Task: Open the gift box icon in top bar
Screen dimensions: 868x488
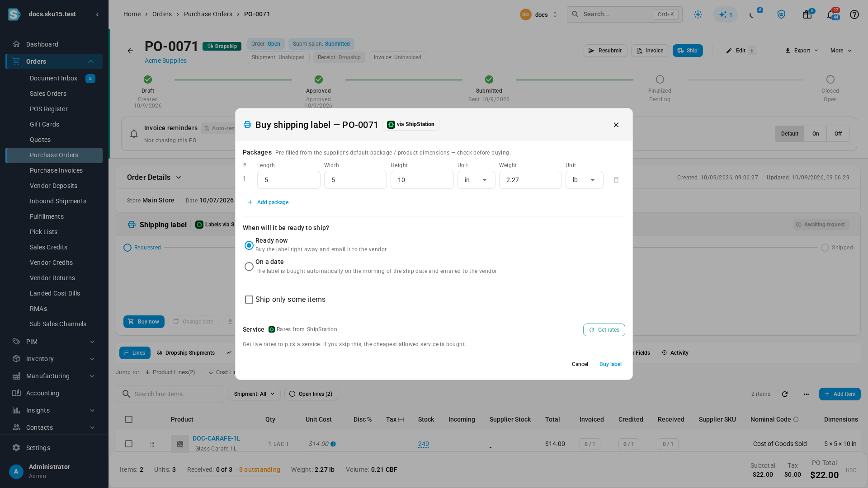Action: click(x=807, y=14)
